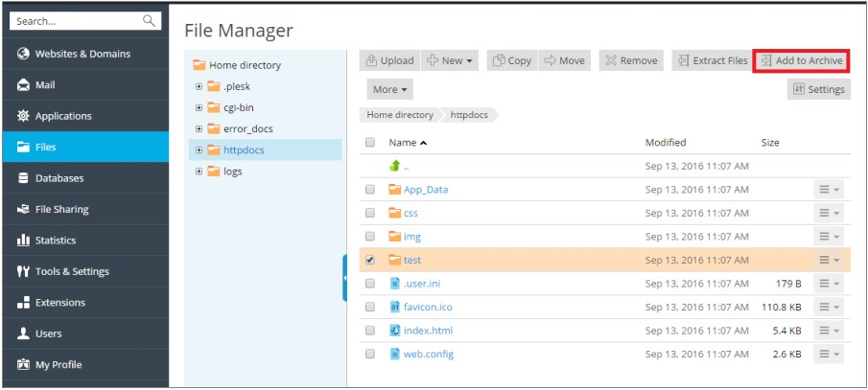Expand the cgi-bin tree node

[199, 107]
